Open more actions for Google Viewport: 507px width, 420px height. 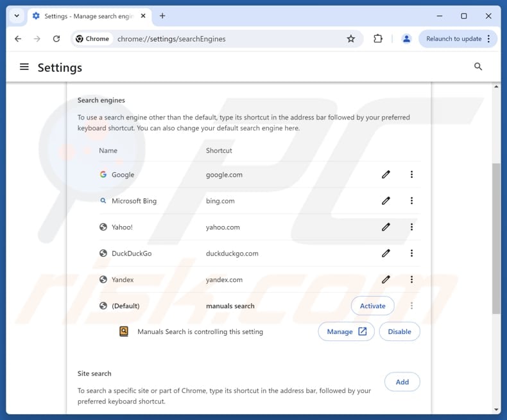[x=411, y=175]
